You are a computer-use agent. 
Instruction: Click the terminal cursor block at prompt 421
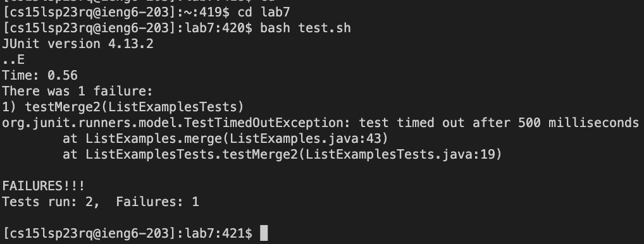pos(264,233)
